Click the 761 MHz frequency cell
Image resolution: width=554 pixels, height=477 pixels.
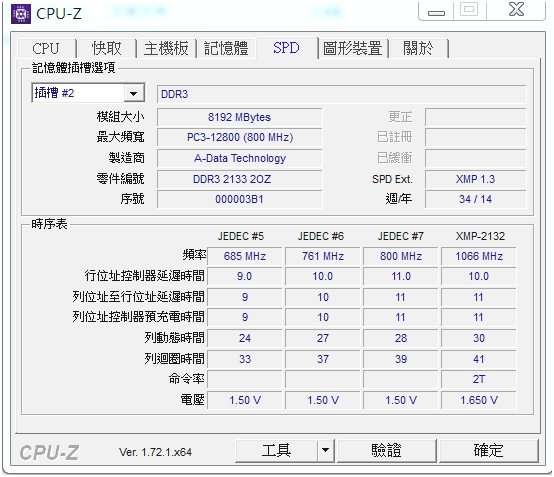tap(323, 256)
